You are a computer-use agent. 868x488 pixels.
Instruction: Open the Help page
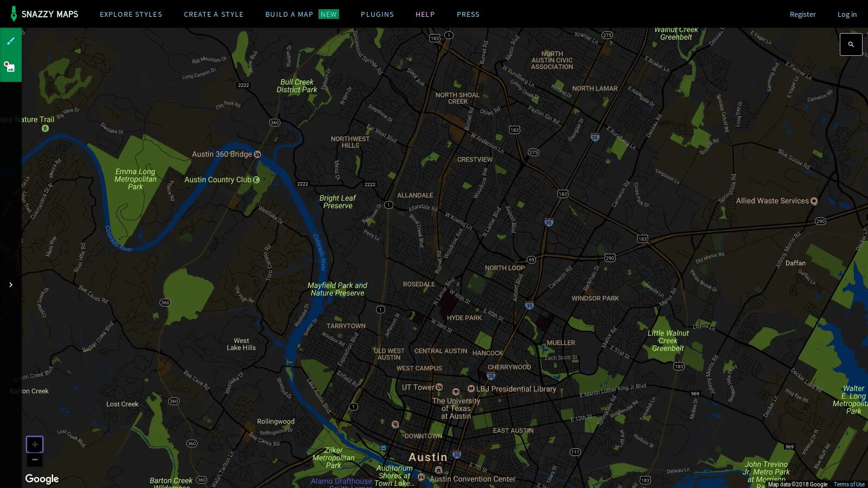point(425,14)
